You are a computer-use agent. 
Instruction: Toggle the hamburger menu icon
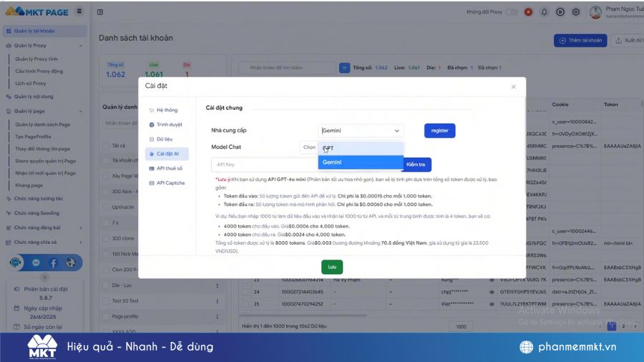click(79, 11)
